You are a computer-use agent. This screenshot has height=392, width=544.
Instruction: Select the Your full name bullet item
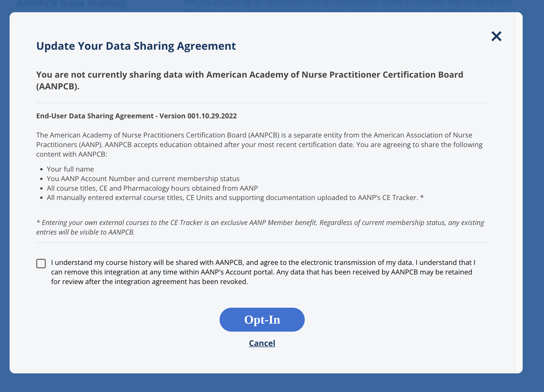tap(70, 169)
